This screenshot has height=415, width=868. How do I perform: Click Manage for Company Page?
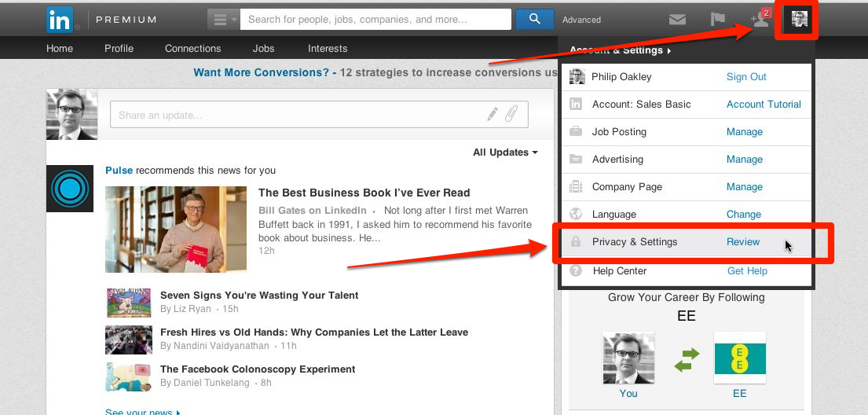click(745, 187)
